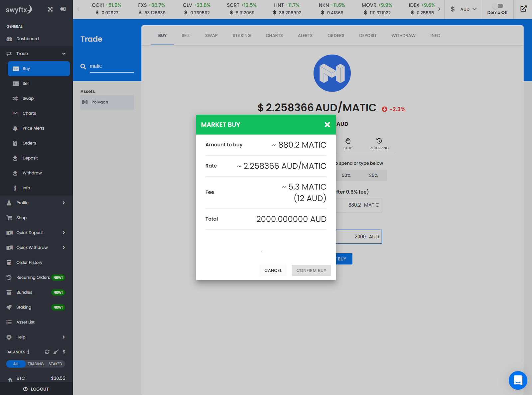Click the balances info icon
Image resolution: width=532 pixels, height=395 pixels.
coord(28,352)
